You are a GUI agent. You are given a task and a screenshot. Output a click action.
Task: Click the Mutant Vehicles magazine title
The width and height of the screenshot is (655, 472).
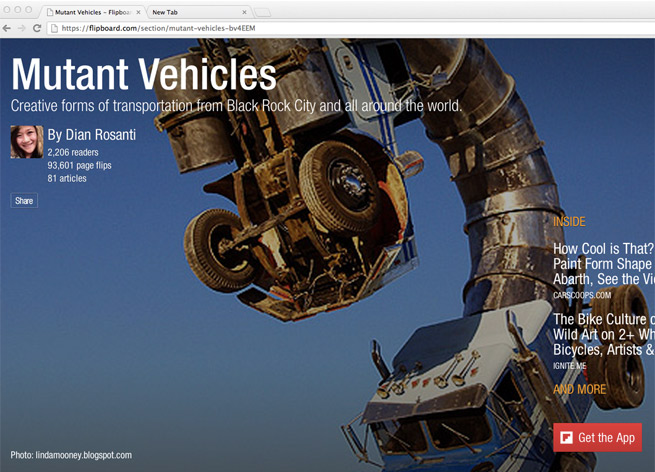(x=144, y=74)
